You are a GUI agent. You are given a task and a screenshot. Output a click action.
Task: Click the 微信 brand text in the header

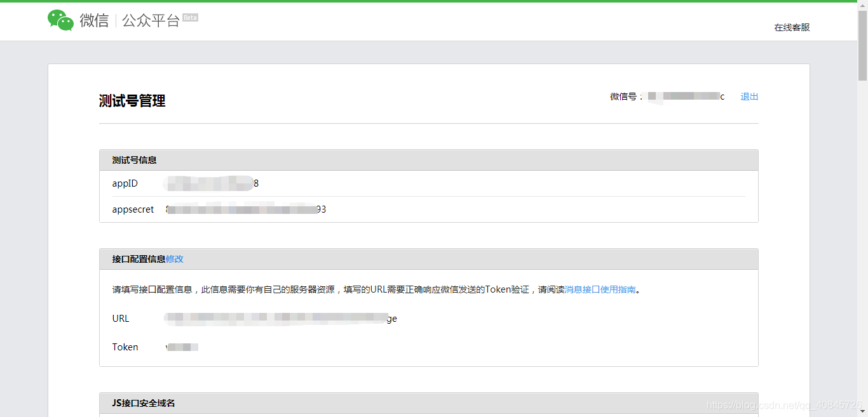click(93, 21)
